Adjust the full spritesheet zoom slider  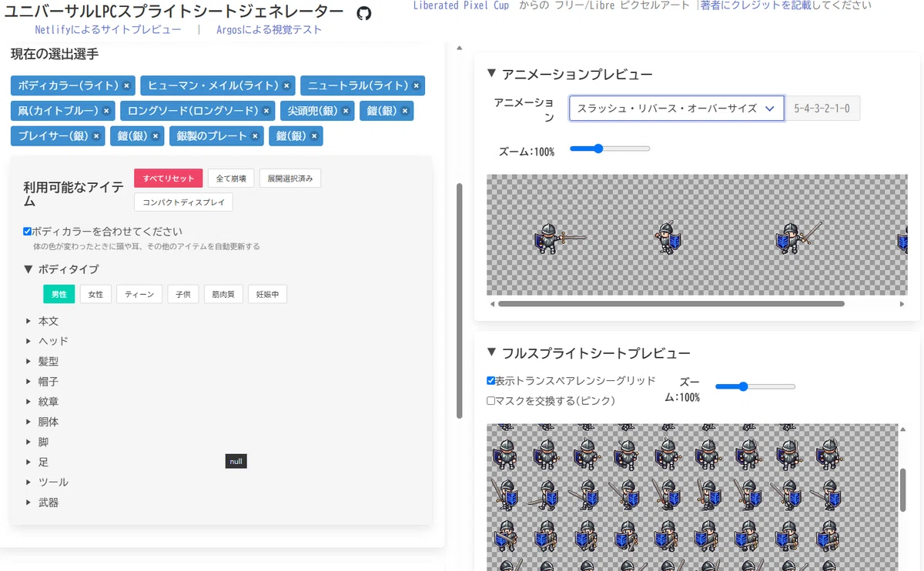coord(755,386)
